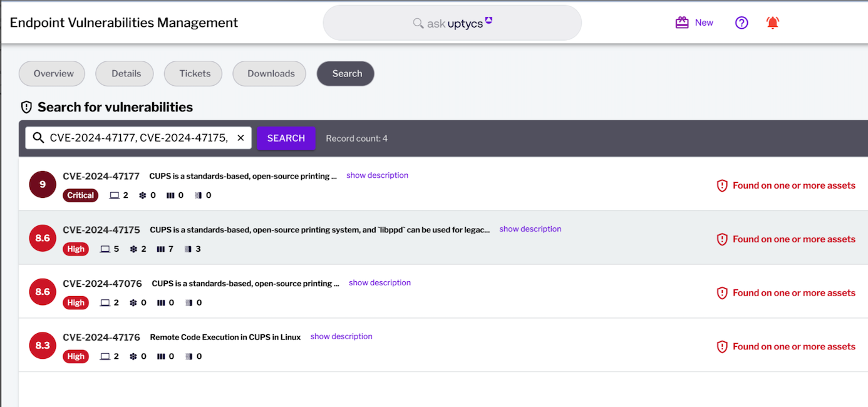Click the CVE-2024-47177 identifier text

101,177
